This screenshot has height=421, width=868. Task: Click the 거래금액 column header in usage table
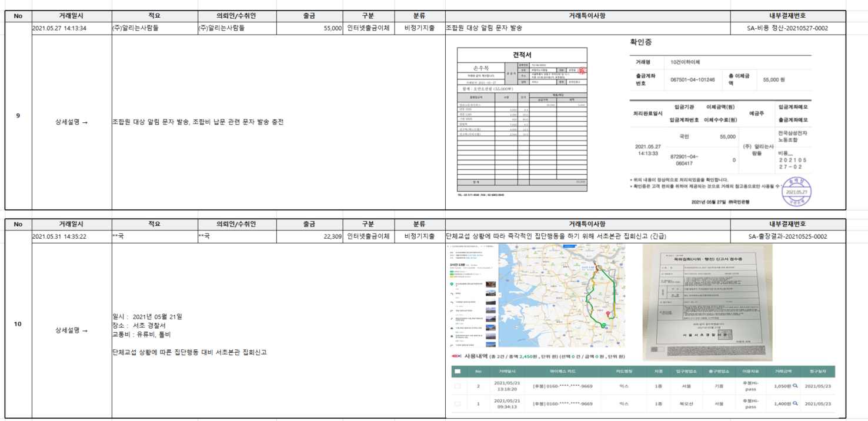[783, 372]
